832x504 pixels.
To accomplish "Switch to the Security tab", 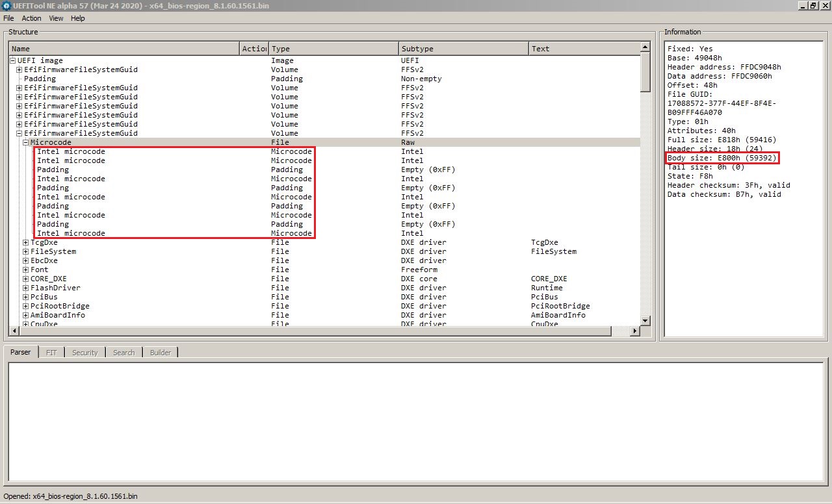I will point(84,353).
